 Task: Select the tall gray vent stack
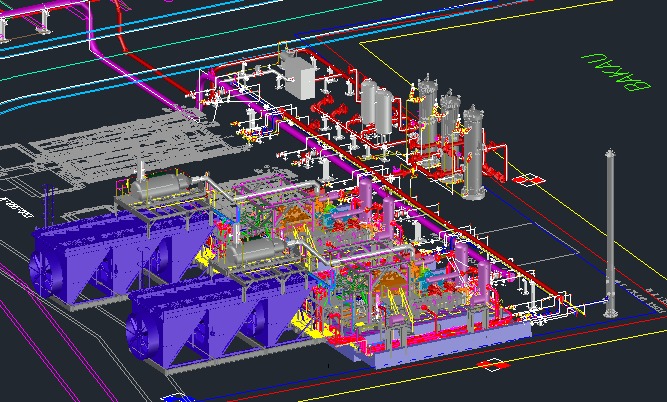click(610, 235)
